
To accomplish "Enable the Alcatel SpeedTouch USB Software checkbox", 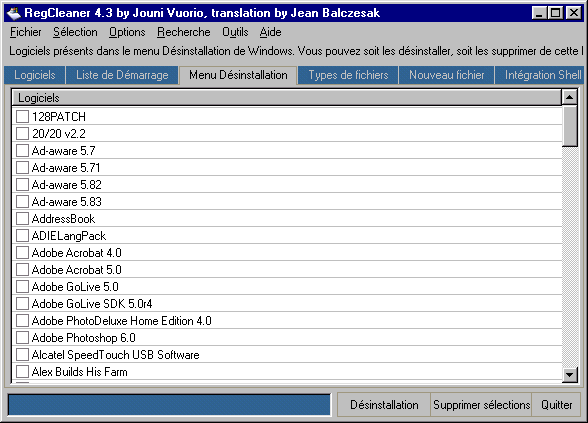I will click(x=22, y=355).
